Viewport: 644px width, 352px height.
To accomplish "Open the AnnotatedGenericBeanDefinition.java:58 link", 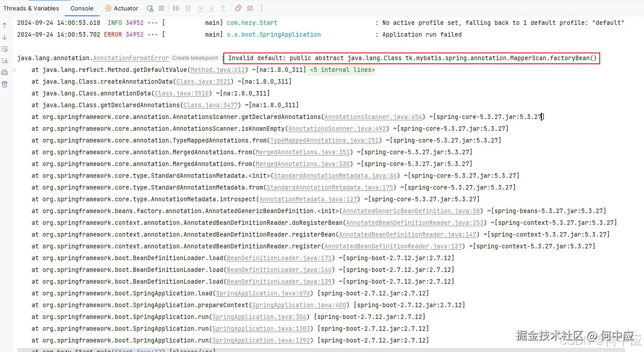I will click(x=411, y=211).
